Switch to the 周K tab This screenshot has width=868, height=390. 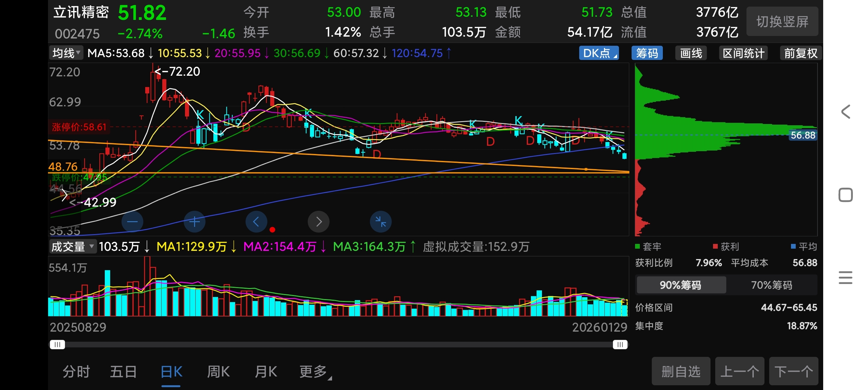(x=218, y=372)
